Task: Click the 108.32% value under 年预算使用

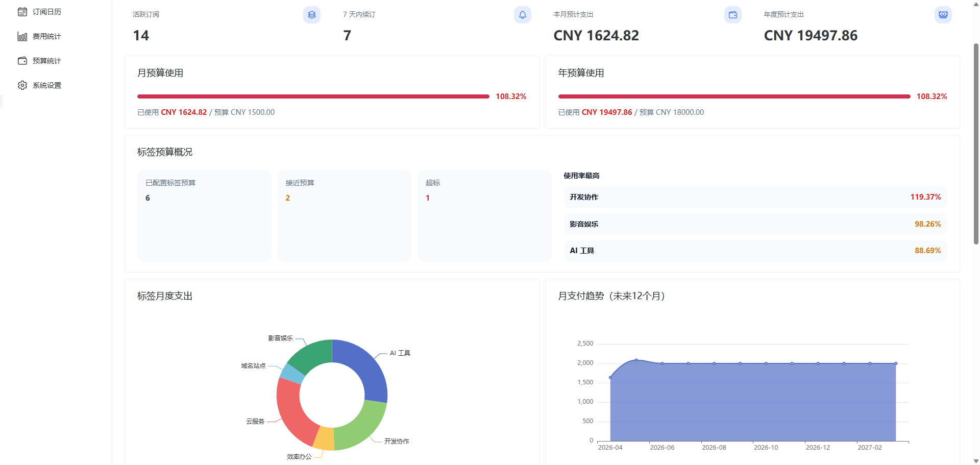Action: tap(932, 96)
